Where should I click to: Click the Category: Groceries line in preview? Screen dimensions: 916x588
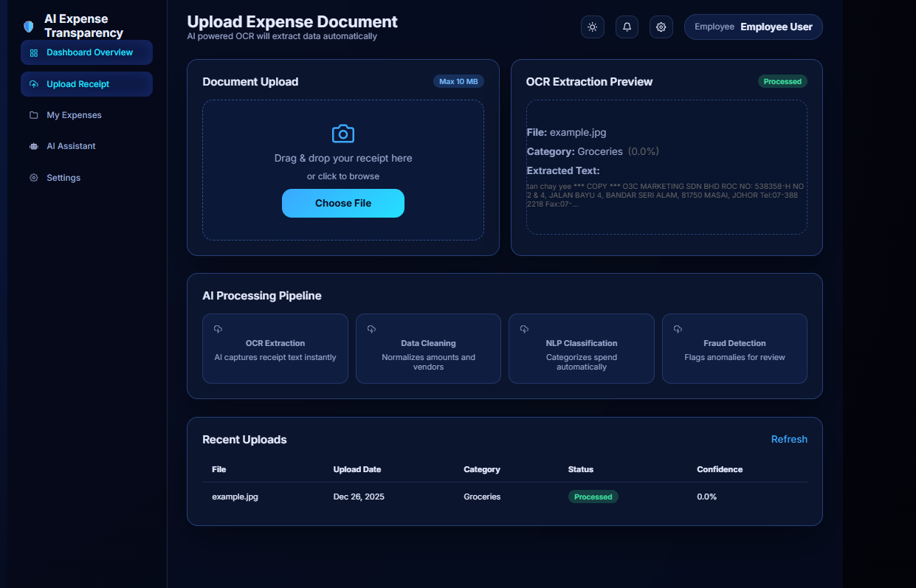593,151
